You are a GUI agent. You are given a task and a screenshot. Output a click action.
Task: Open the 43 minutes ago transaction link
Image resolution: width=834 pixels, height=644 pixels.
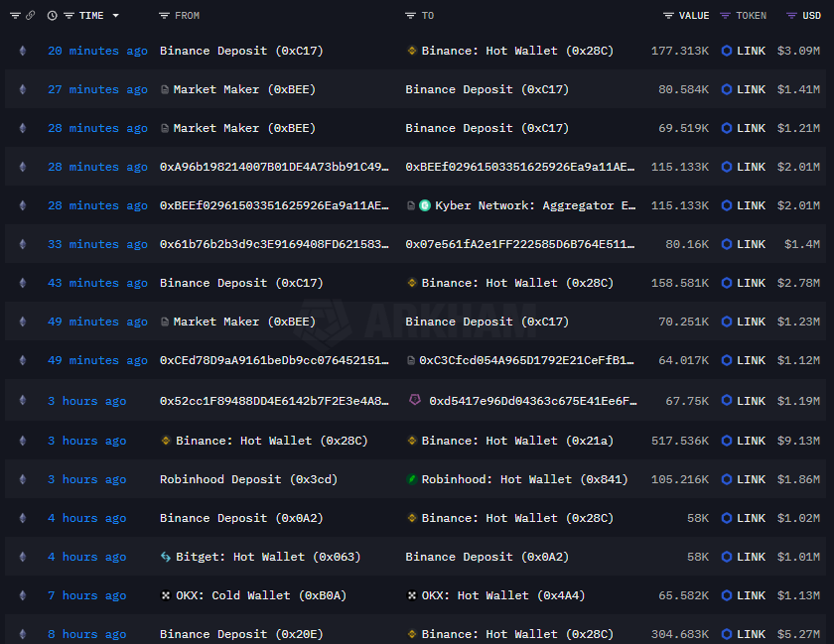point(98,283)
